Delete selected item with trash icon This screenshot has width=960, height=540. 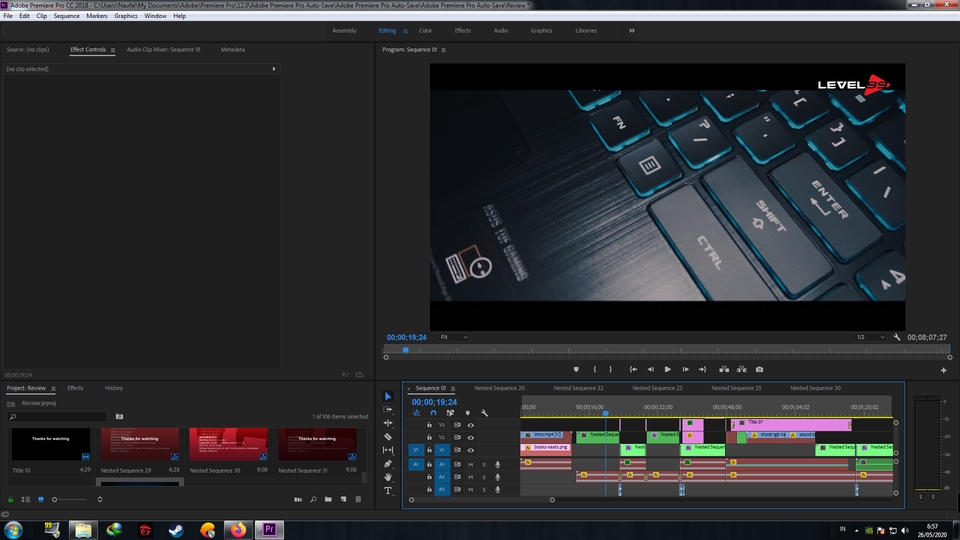[358, 500]
